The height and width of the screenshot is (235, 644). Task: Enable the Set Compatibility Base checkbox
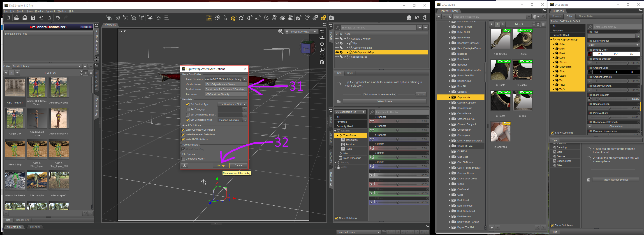click(x=188, y=115)
